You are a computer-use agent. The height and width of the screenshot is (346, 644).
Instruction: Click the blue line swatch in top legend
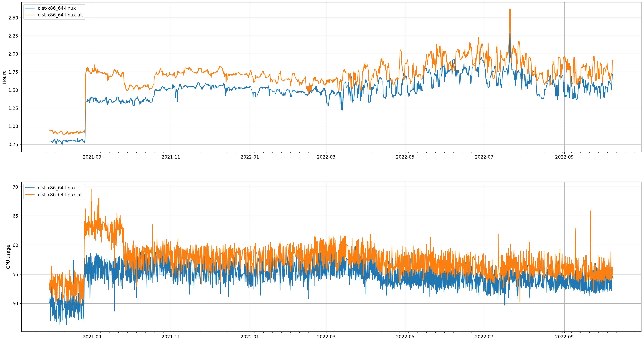click(30, 8)
